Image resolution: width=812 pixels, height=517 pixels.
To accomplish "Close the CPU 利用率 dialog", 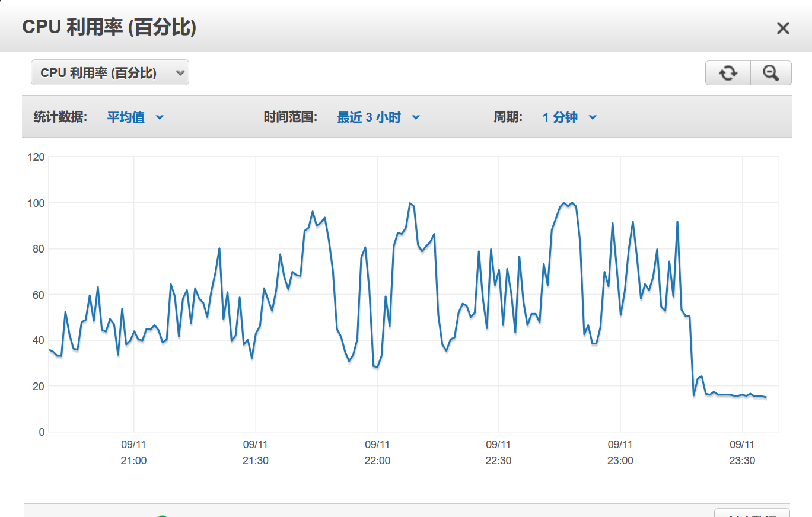I will coord(783,28).
